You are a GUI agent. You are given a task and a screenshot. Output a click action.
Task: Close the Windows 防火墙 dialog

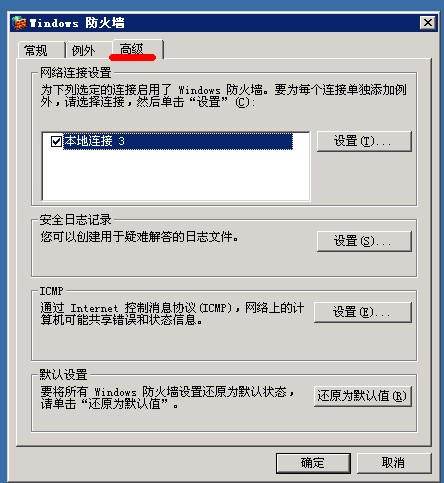tap(428, 23)
